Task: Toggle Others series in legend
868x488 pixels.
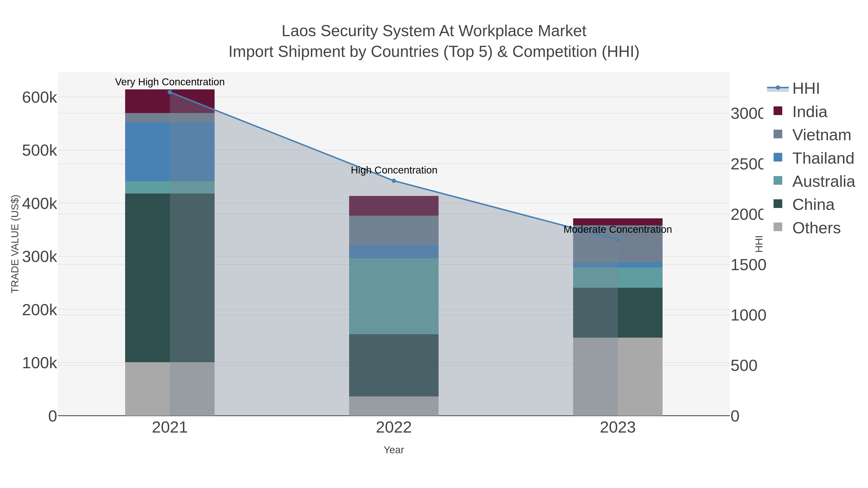Action: tap(807, 228)
